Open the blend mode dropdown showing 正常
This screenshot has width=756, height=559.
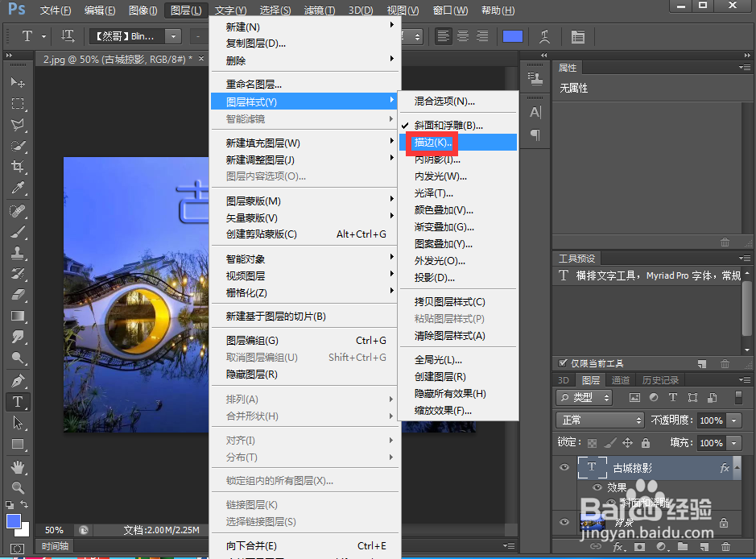600,420
